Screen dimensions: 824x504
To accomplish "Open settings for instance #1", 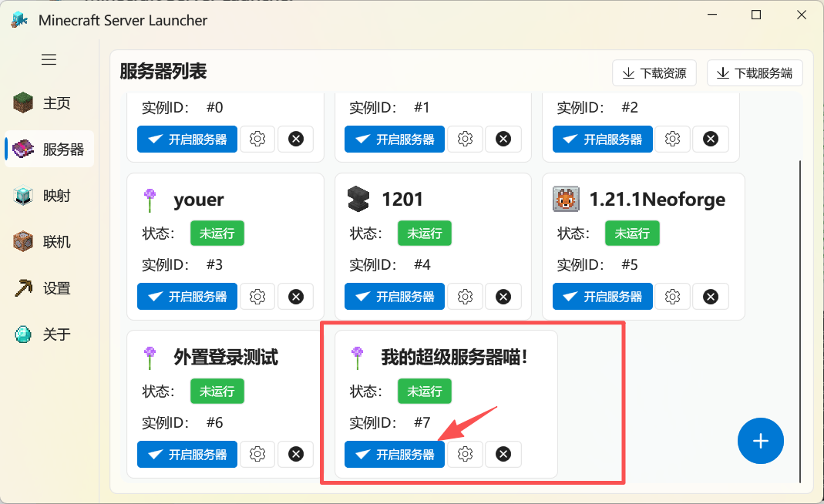I will coord(465,139).
